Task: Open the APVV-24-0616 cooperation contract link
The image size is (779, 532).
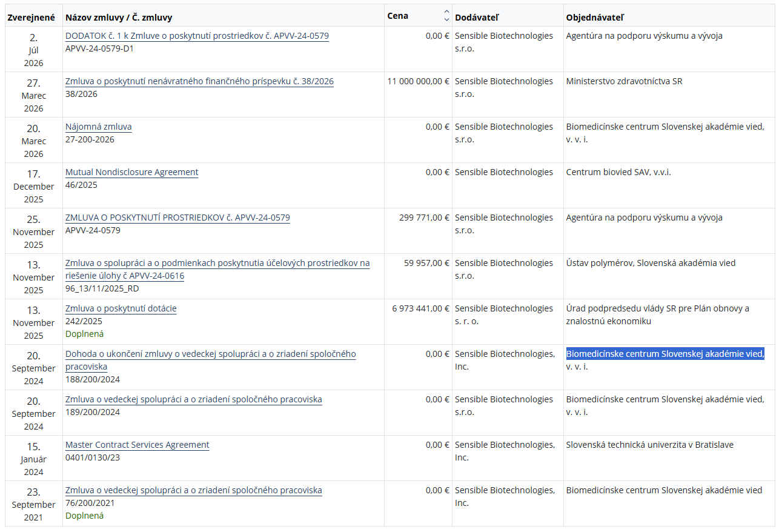Action: click(x=217, y=269)
